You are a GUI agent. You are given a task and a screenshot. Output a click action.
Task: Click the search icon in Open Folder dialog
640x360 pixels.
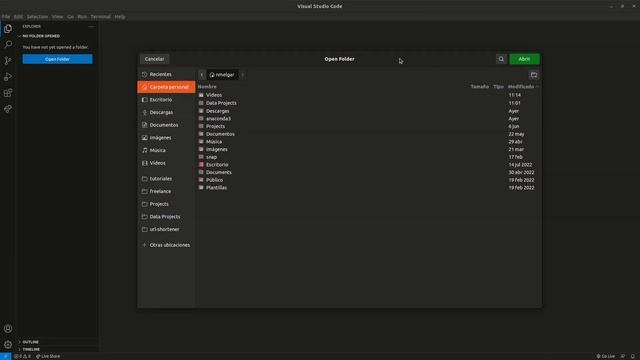coord(501,59)
